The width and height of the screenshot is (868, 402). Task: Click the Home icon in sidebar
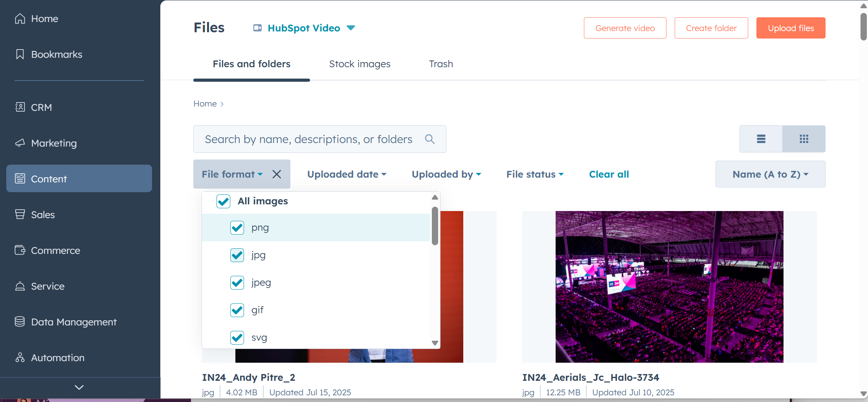coord(20,19)
